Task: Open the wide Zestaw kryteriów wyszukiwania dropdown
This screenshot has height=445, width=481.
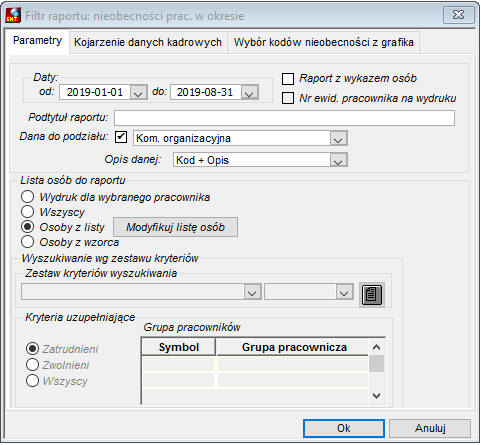Action: (x=252, y=292)
